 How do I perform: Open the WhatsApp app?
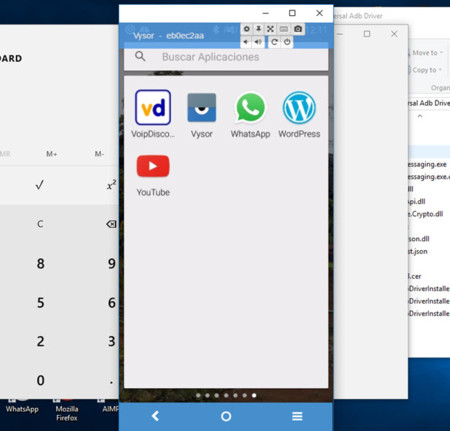coord(250,114)
